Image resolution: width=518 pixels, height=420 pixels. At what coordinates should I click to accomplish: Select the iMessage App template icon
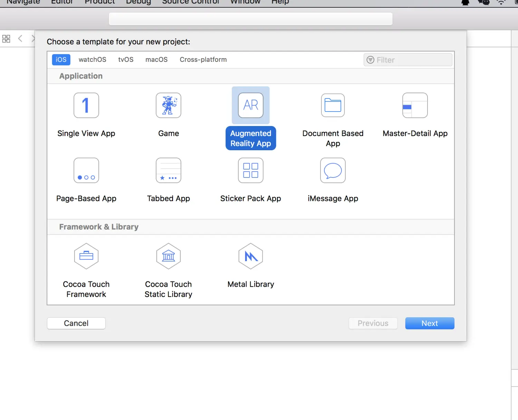333,170
